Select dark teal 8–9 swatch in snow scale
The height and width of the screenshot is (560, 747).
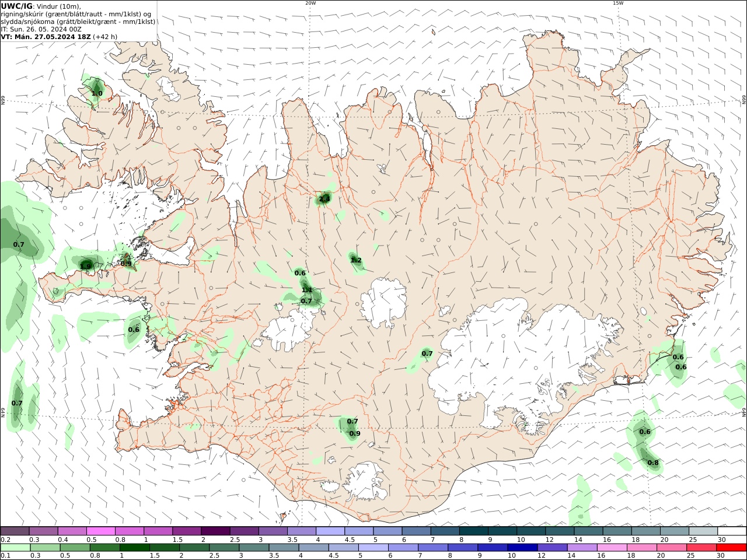click(473, 531)
